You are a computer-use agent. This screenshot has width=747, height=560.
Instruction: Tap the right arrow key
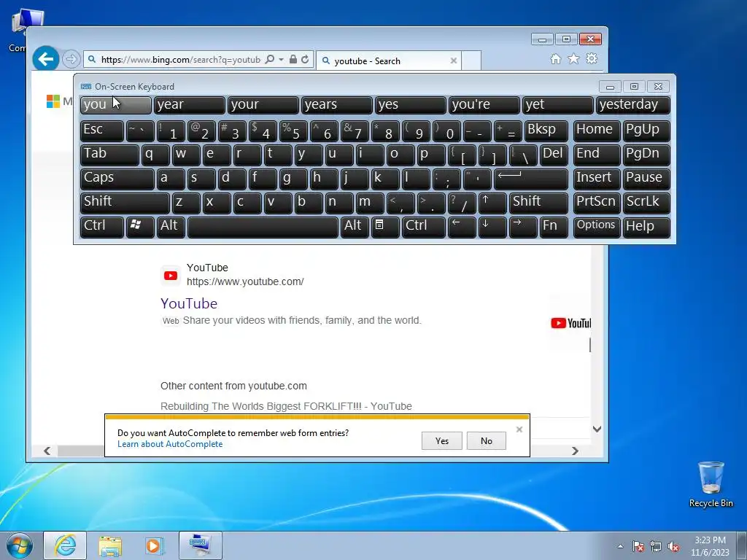[523, 227]
